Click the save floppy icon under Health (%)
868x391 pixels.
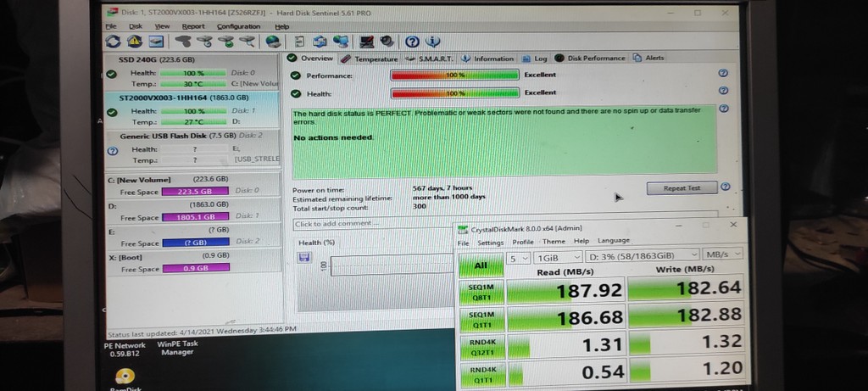pyautogui.click(x=304, y=258)
